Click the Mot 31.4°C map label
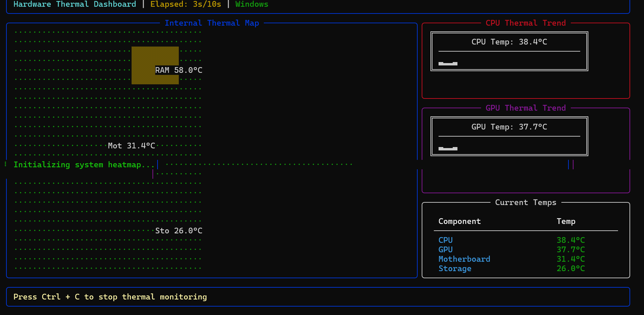 pos(131,146)
